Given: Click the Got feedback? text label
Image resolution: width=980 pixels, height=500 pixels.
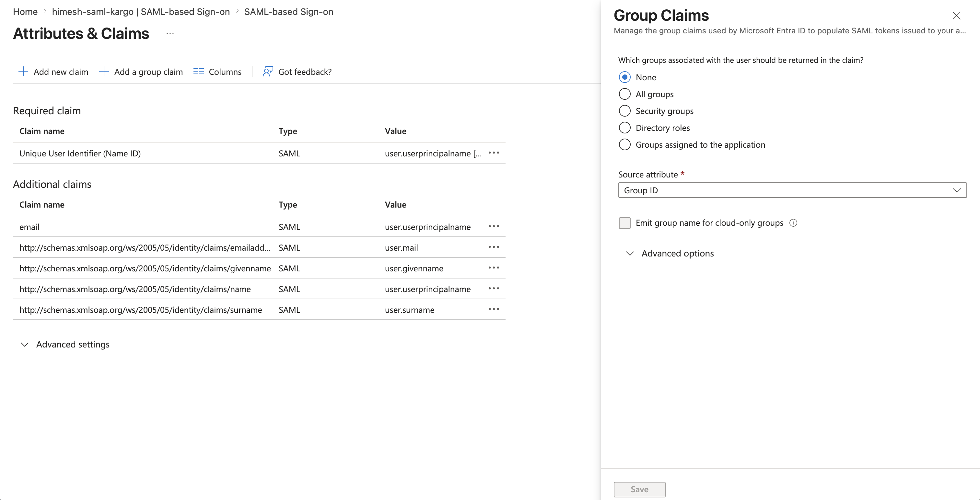Looking at the screenshot, I should pyautogui.click(x=305, y=72).
